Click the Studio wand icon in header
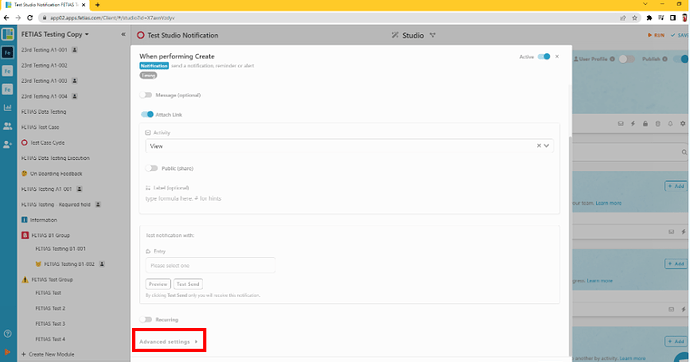The image size is (690, 362). (395, 35)
